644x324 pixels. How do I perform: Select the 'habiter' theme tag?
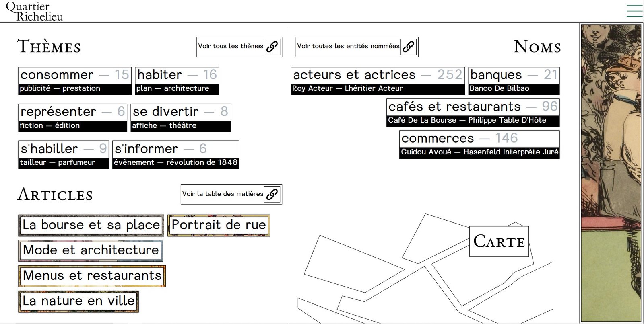click(x=177, y=81)
